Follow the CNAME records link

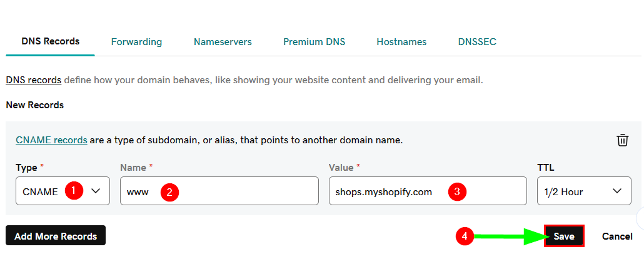pos(51,140)
